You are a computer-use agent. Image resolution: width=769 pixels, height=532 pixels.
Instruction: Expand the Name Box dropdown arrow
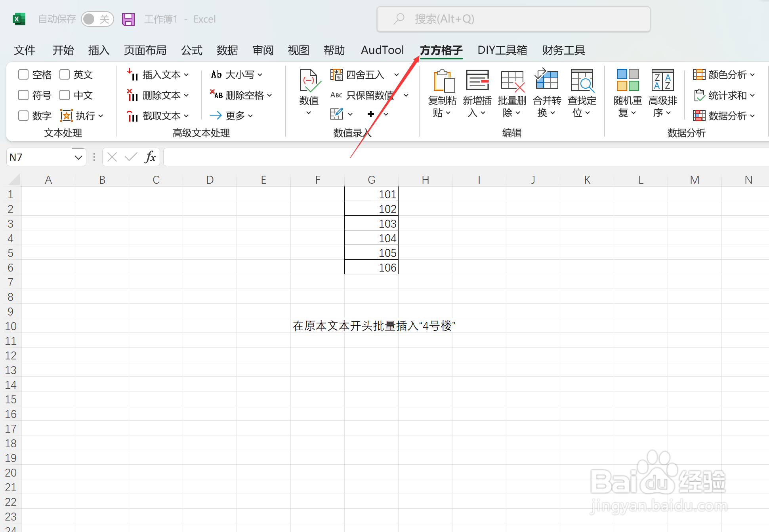click(78, 157)
